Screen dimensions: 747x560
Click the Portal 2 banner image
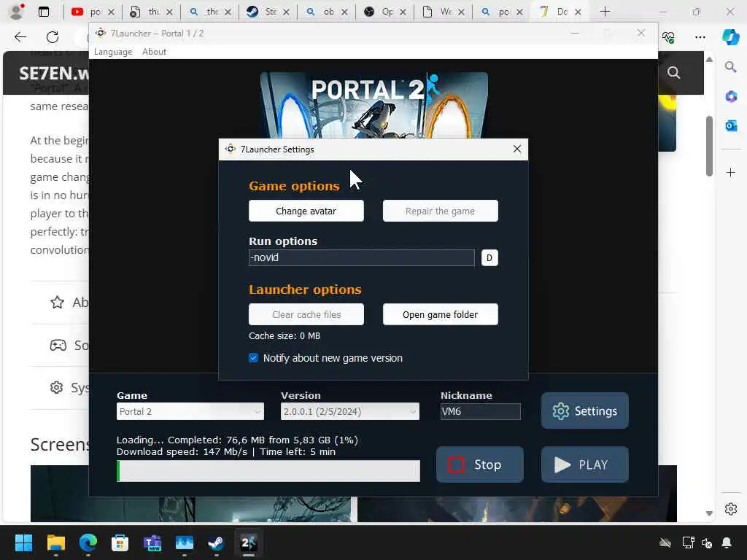pyautogui.click(x=374, y=105)
